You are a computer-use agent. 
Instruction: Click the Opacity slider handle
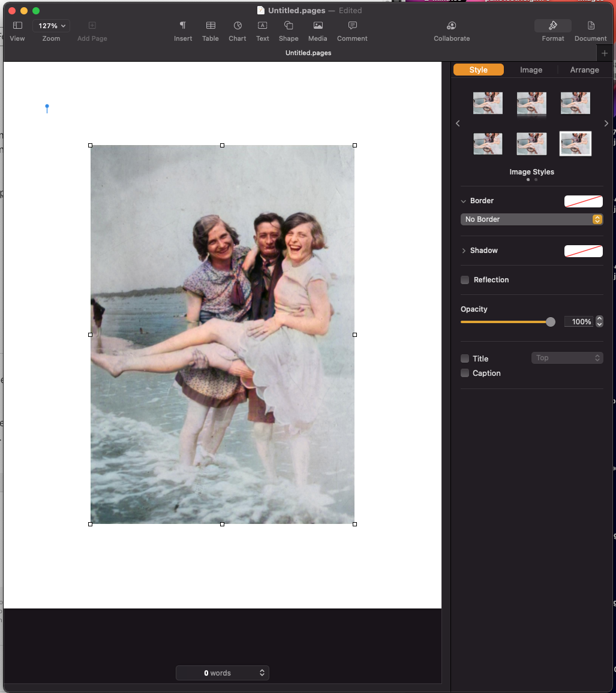click(x=551, y=322)
